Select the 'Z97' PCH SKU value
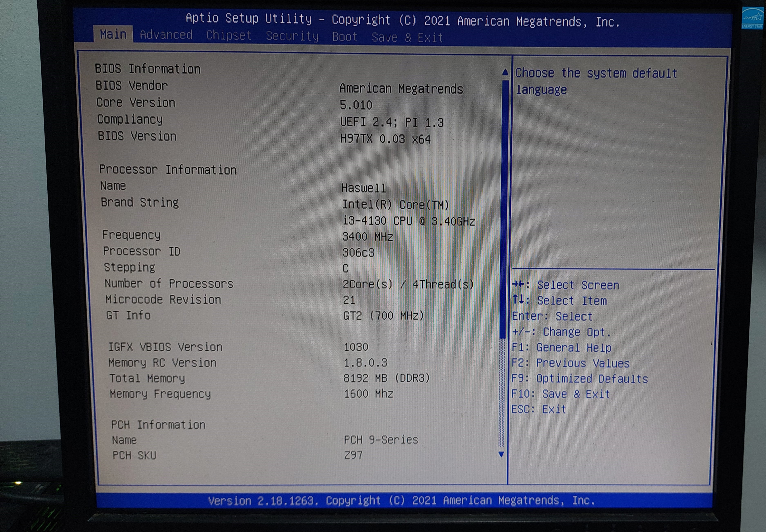The image size is (766, 532). (353, 455)
